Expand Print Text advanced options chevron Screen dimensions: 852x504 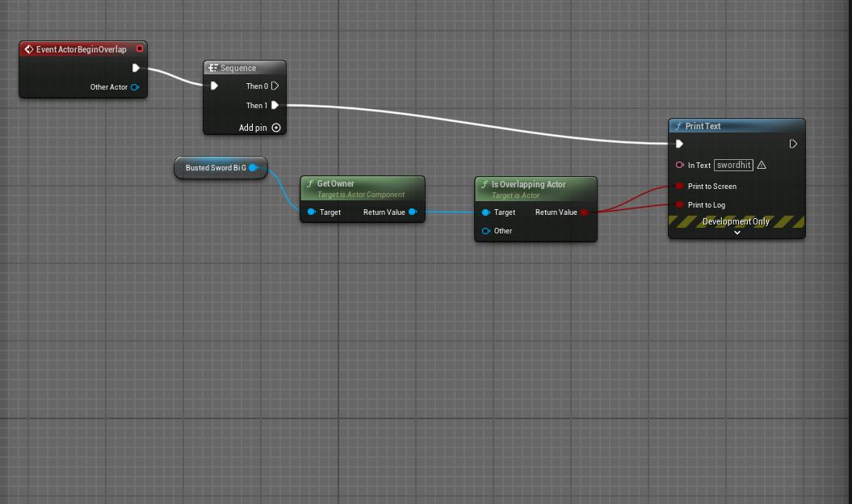(737, 233)
